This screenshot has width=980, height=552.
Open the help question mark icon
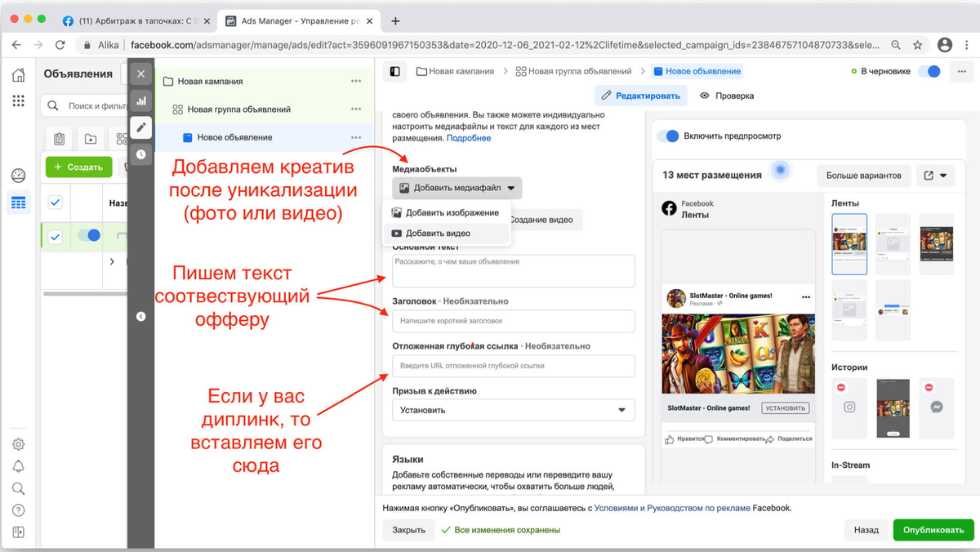(18, 510)
